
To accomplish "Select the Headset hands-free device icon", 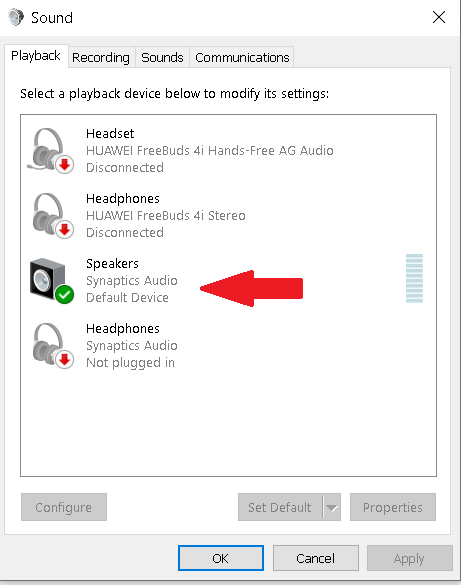I will [x=50, y=150].
